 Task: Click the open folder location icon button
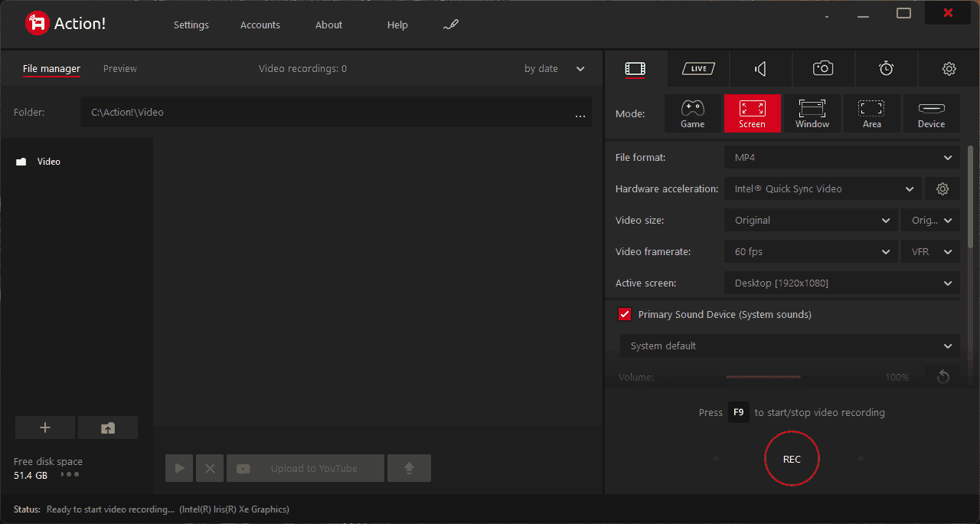[x=108, y=427]
